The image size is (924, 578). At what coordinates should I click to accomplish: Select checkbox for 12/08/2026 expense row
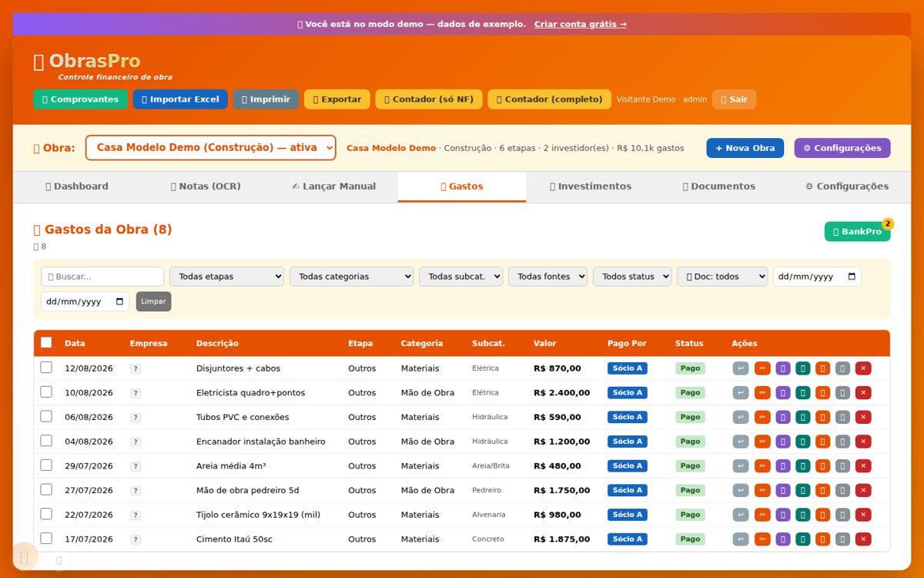click(46, 368)
